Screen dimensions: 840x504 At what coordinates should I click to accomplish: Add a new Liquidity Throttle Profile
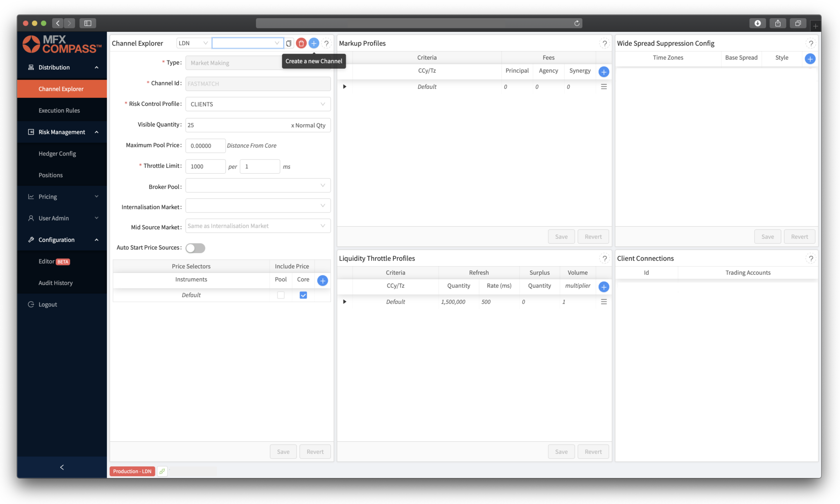[604, 287]
